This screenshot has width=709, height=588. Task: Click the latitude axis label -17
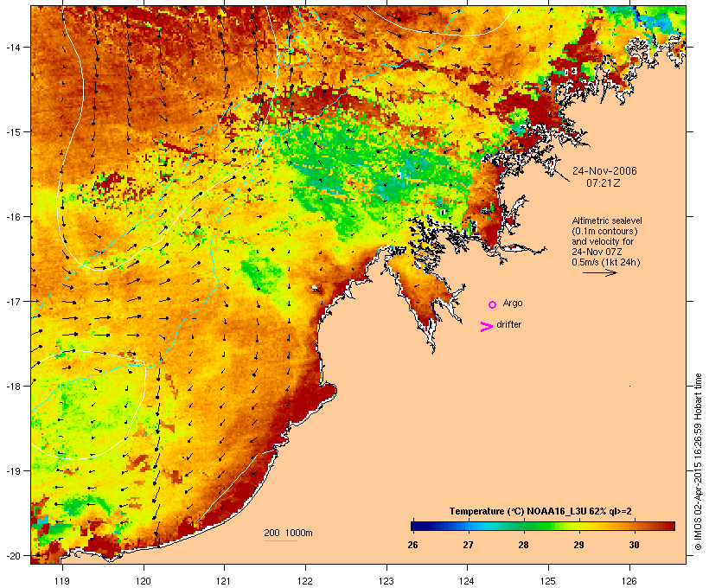pos(12,301)
